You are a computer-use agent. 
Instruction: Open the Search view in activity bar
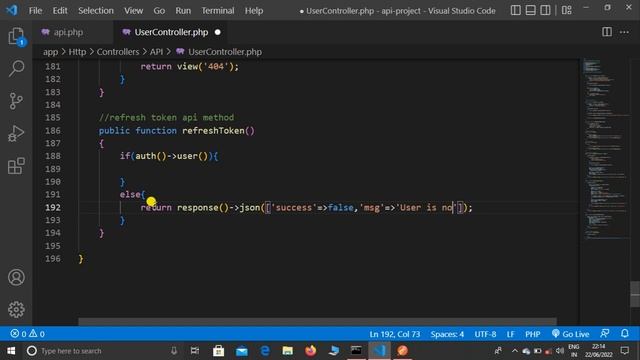click(16, 68)
